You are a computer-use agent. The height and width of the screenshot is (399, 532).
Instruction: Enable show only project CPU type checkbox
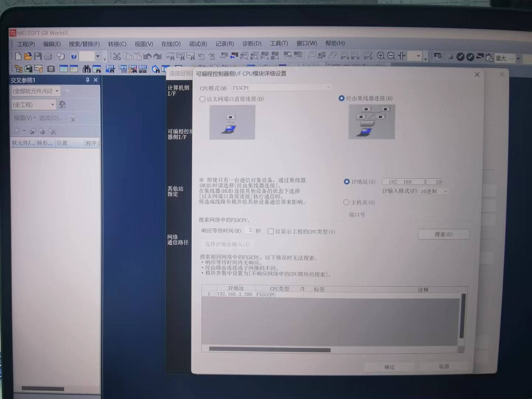[271, 231]
